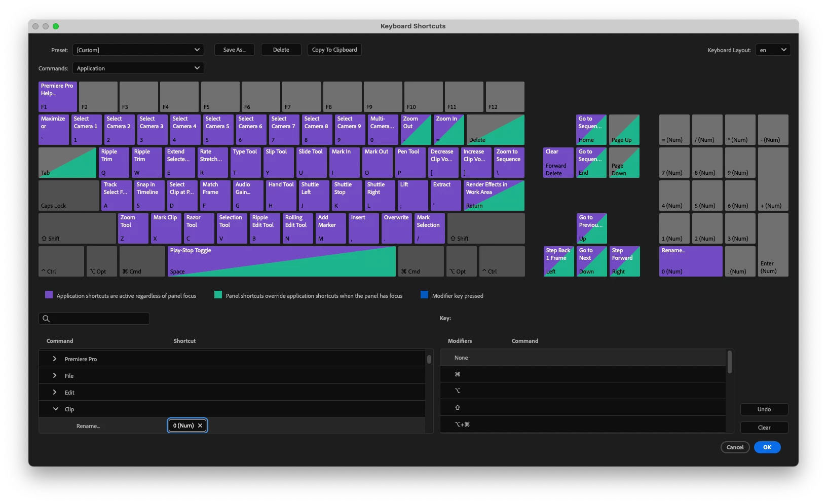This screenshot has width=827, height=504.
Task: Click the Zoom to Sequence backslash key
Action: click(x=509, y=163)
